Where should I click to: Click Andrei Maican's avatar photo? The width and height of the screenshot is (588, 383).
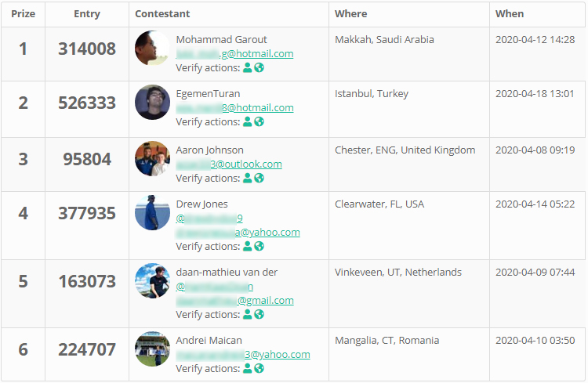[x=152, y=349]
